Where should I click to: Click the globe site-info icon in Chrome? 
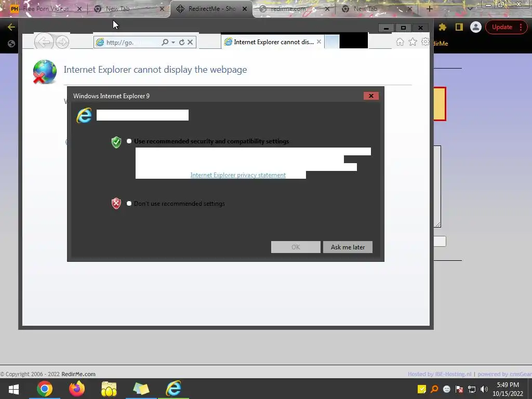pyautogui.click(x=11, y=44)
